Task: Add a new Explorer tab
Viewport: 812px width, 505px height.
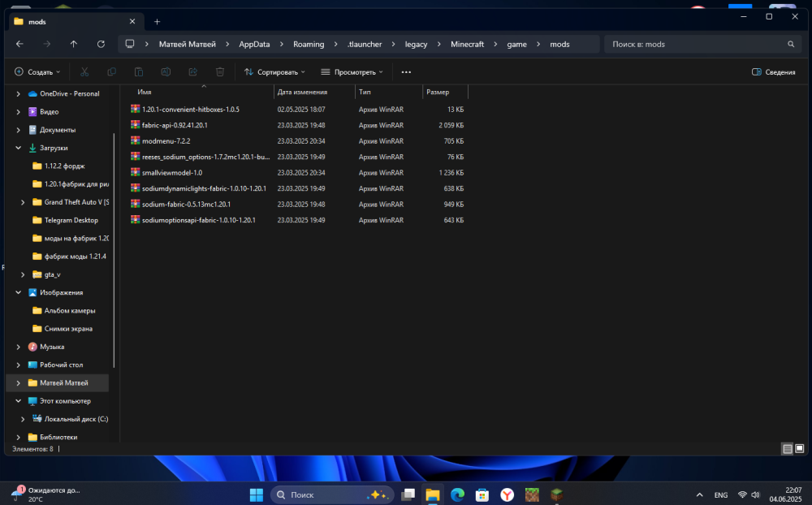Action: (x=157, y=22)
